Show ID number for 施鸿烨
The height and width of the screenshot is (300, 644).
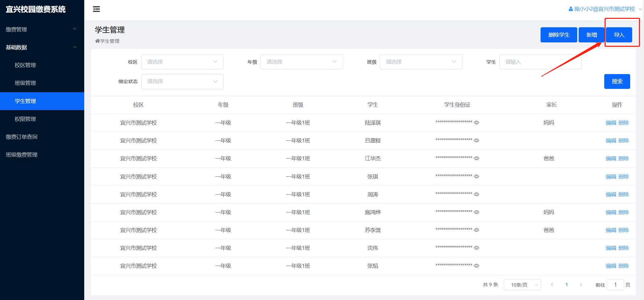tap(477, 212)
